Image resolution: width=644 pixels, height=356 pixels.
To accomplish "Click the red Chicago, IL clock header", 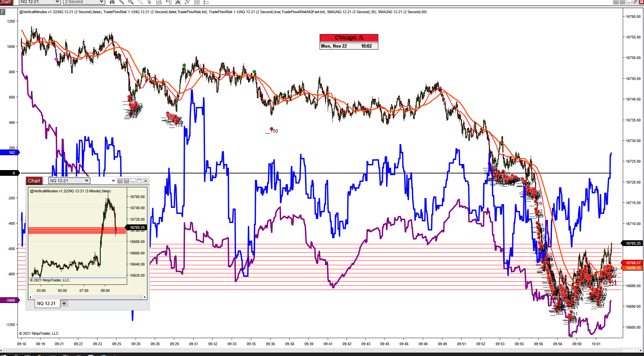I will [349, 38].
